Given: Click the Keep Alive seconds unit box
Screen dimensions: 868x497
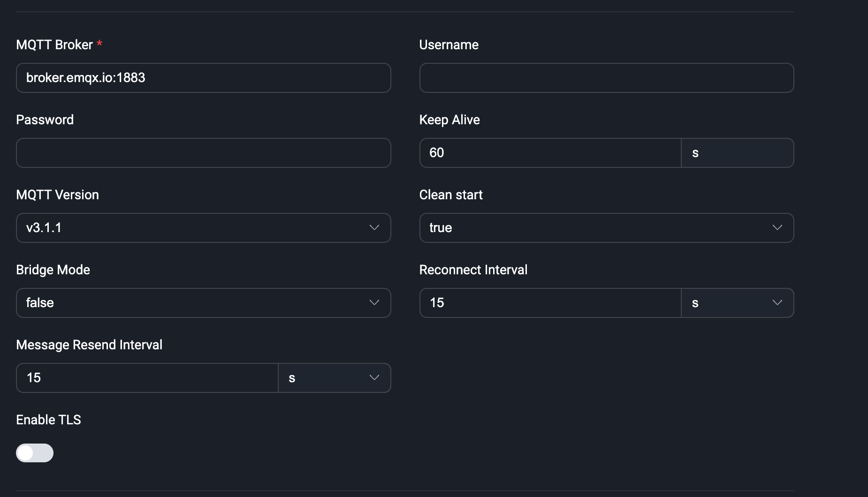Looking at the screenshot, I should click(737, 153).
